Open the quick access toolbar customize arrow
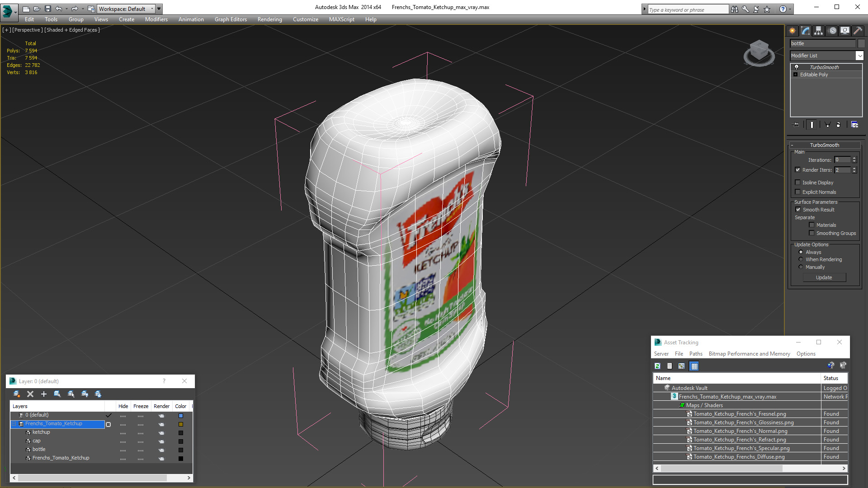The height and width of the screenshot is (488, 868). coord(159,9)
